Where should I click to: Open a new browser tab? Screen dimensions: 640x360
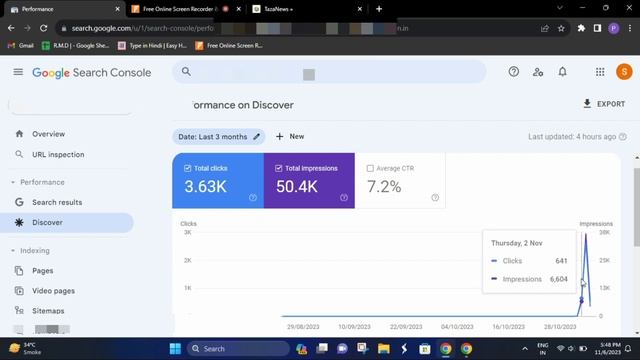pyautogui.click(x=379, y=9)
